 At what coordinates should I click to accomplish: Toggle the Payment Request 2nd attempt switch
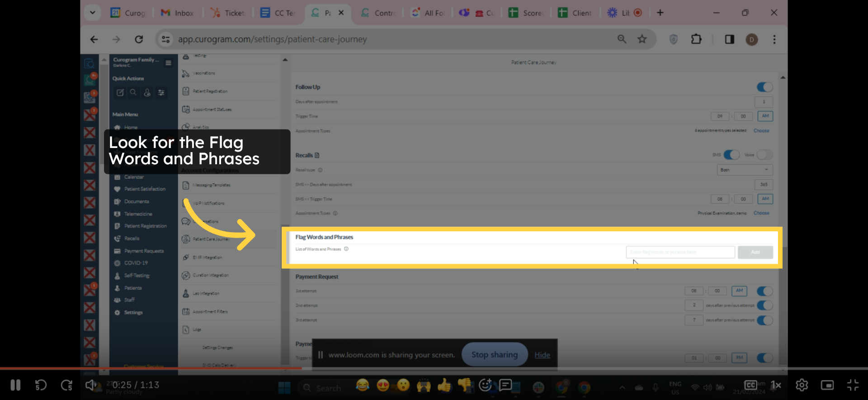pyautogui.click(x=765, y=305)
